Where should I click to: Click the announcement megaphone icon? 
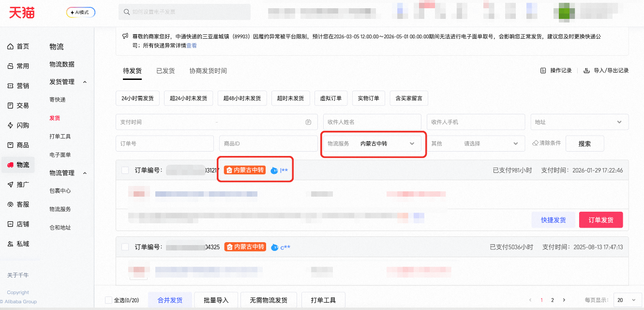point(125,36)
